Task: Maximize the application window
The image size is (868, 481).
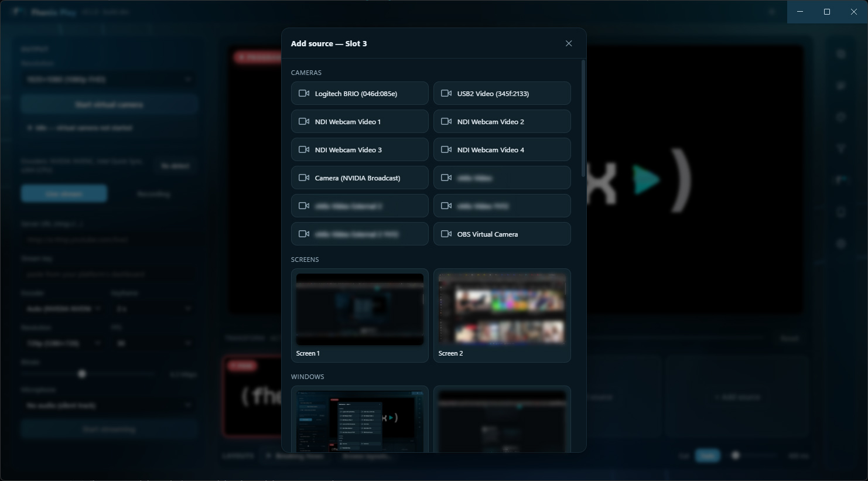Action: (x=827, y=12)
